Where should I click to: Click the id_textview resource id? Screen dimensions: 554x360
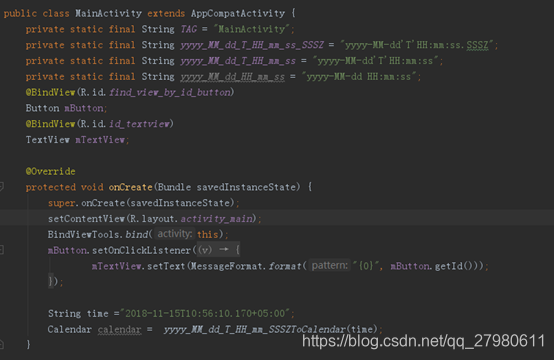click(x=139, y=124)
